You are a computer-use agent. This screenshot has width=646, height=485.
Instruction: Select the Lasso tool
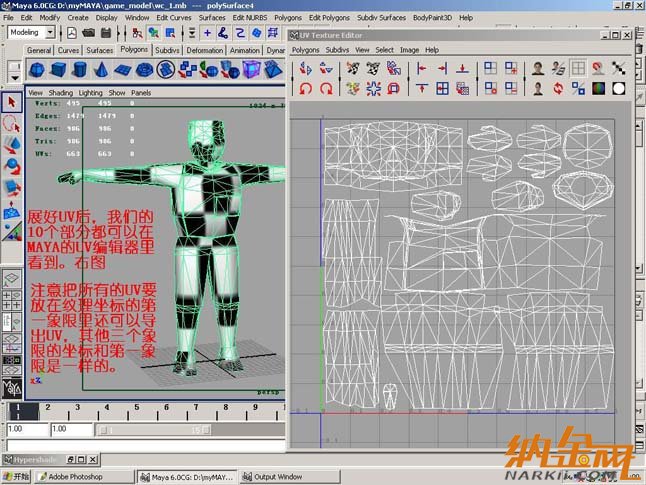pyautogui.click(x=12, y=124)
